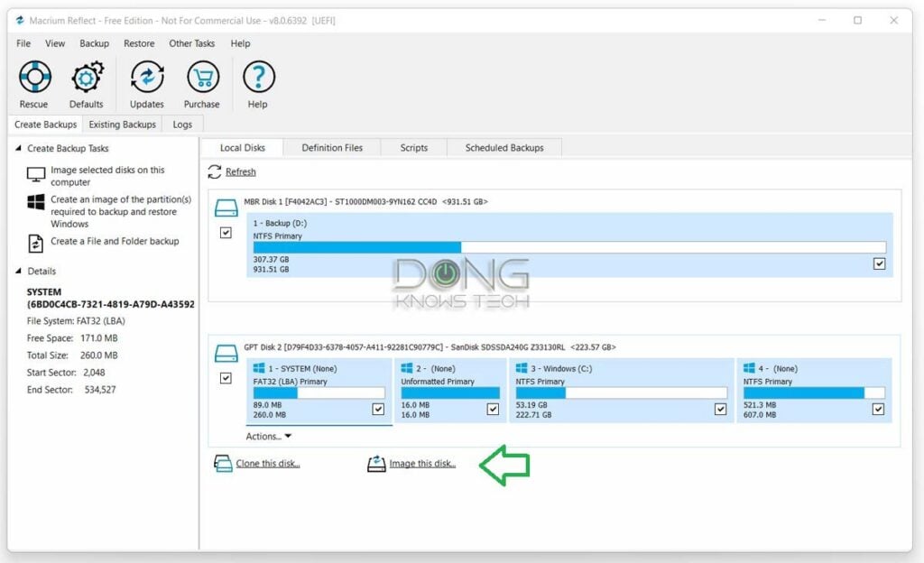Select the 3 - Windows (C:) partition label

tap(561, 369)
